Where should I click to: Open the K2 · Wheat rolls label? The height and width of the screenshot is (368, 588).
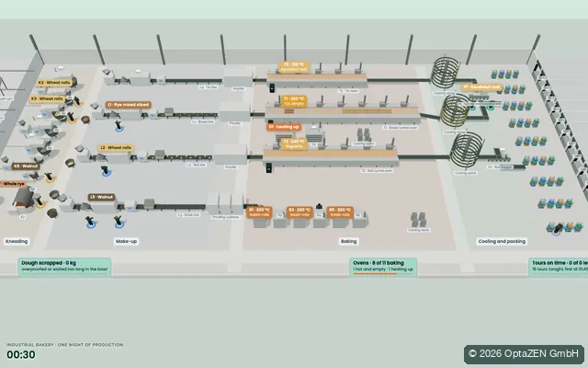click(x=54, y=83)
